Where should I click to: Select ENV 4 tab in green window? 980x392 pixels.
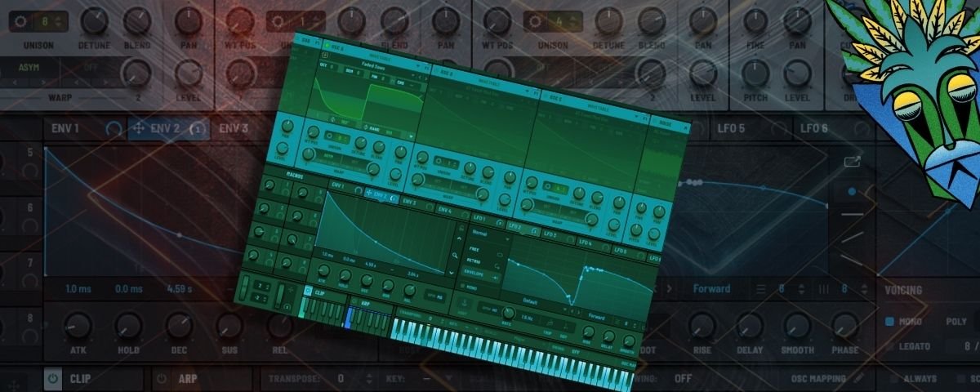(443, 210)
